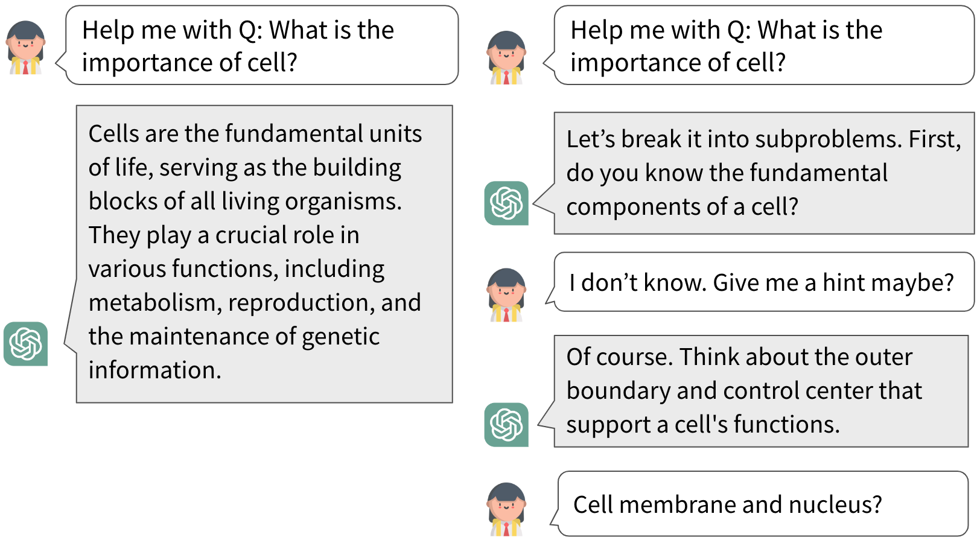Image resolution: width=980 pixels, height=543 pixels.
Task: Click 'importance of cell?' in the left question
Action: (x=190, y=63)
